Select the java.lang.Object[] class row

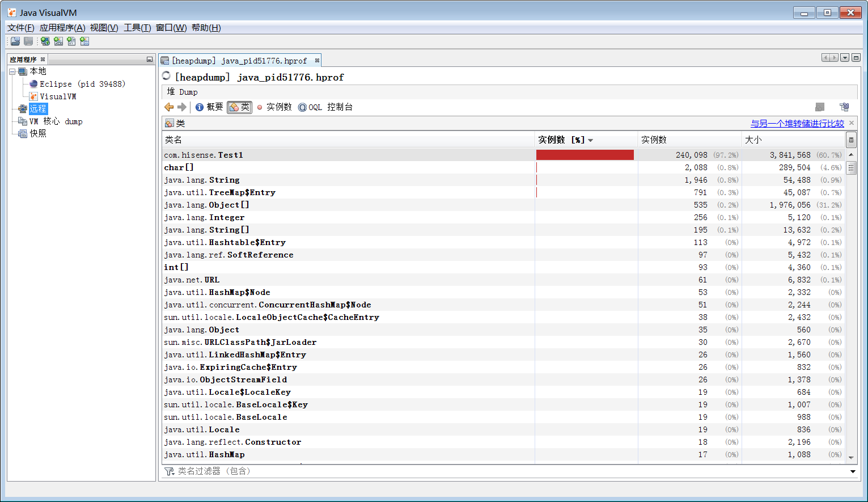tap(503, 205)
